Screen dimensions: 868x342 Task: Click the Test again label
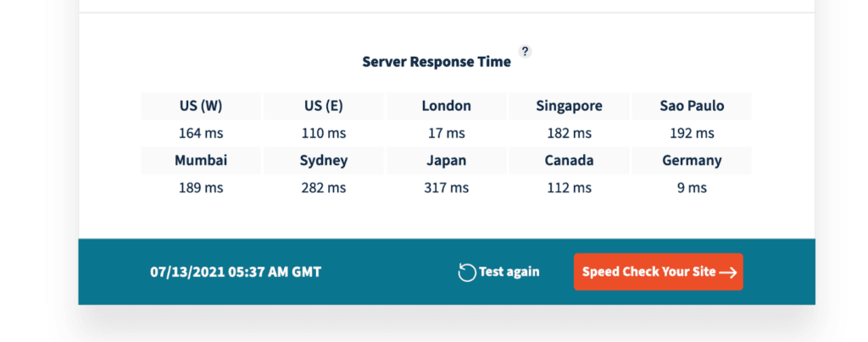tap(509, 272)
